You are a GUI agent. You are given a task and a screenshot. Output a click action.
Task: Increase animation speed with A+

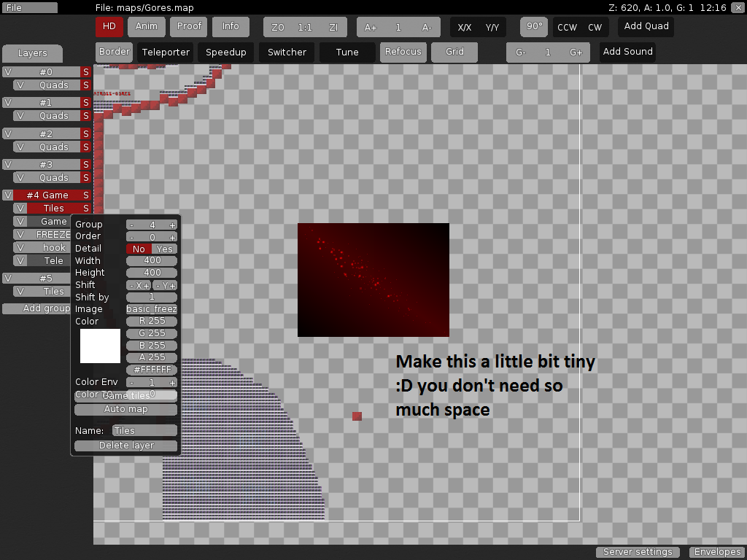click(371, 28)
